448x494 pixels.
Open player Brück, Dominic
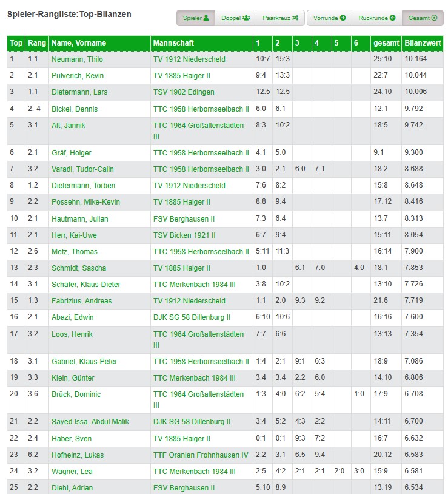click(76, 394)
